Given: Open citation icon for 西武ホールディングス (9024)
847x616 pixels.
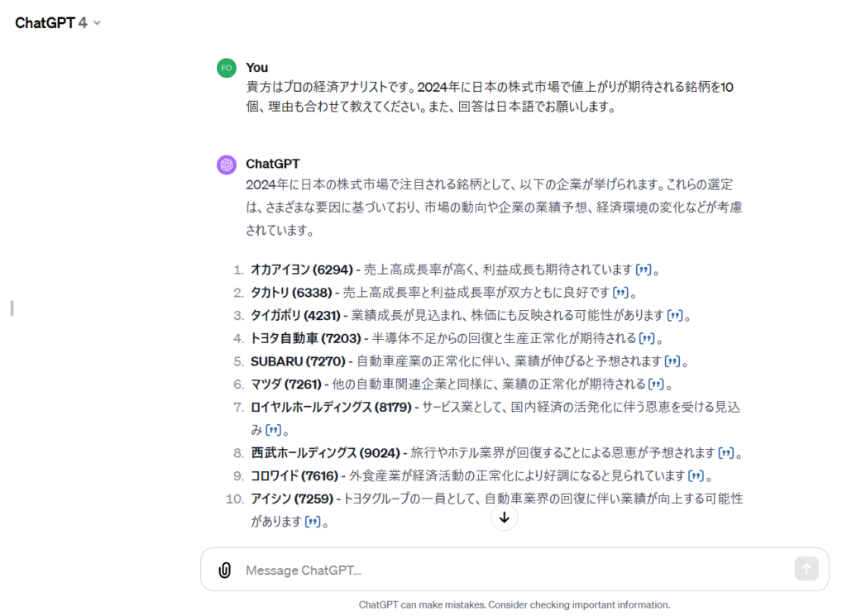Looking at the screenshot, I should tap(726, 453).
